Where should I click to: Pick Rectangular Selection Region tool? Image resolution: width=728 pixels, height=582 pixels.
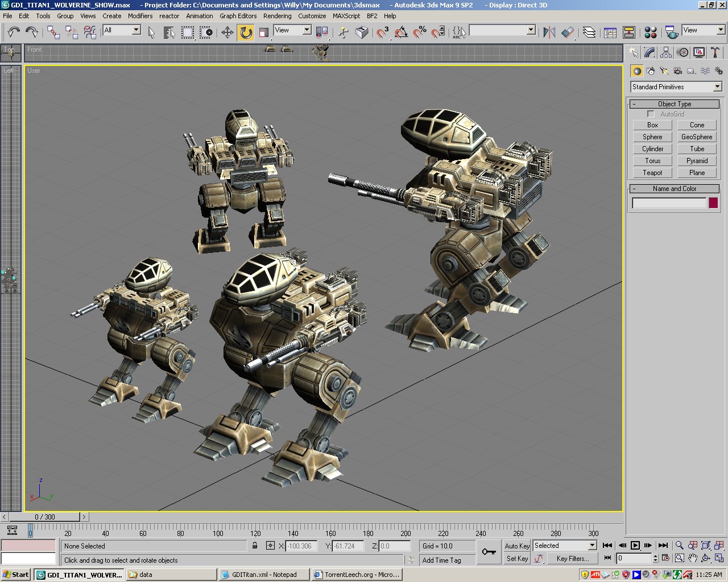click(x=188, y=32)
